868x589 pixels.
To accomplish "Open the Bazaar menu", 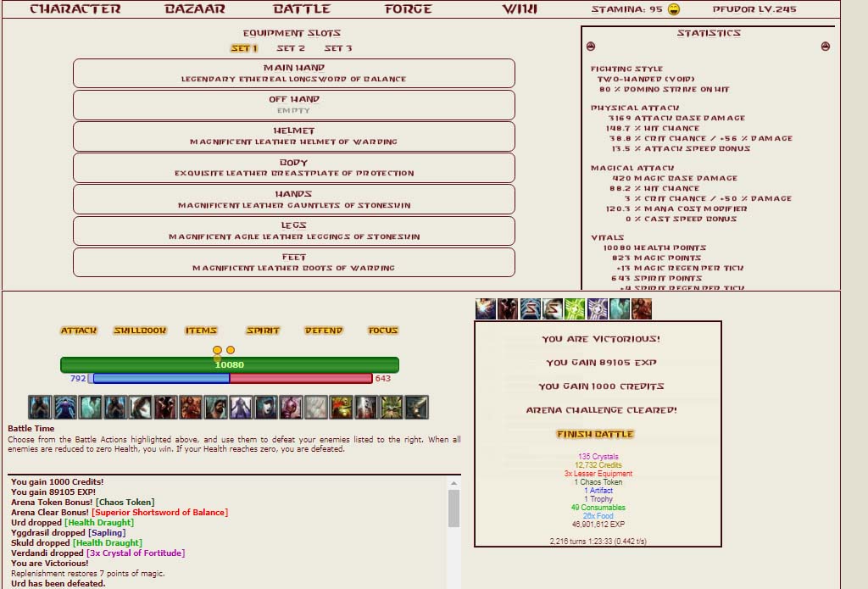I will (195, 9).
